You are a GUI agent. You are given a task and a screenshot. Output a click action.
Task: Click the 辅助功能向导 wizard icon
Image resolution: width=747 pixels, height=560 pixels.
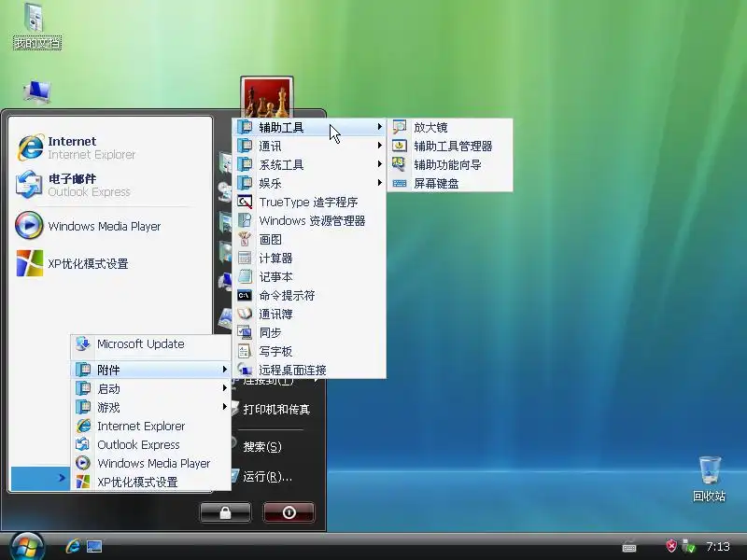pos(400,164)
